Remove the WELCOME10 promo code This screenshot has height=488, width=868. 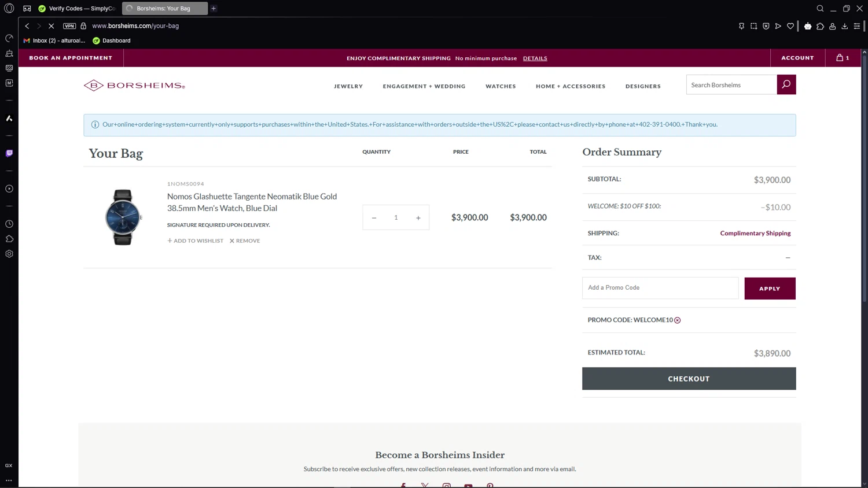[x=677, y=320]
